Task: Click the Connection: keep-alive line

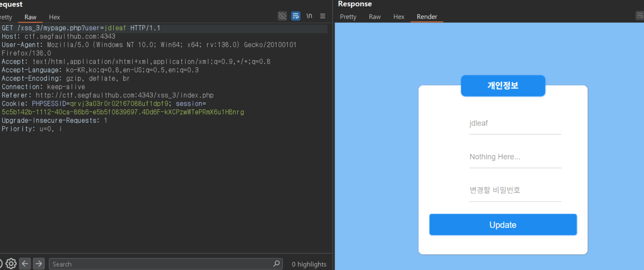Action: click(43, 87)
